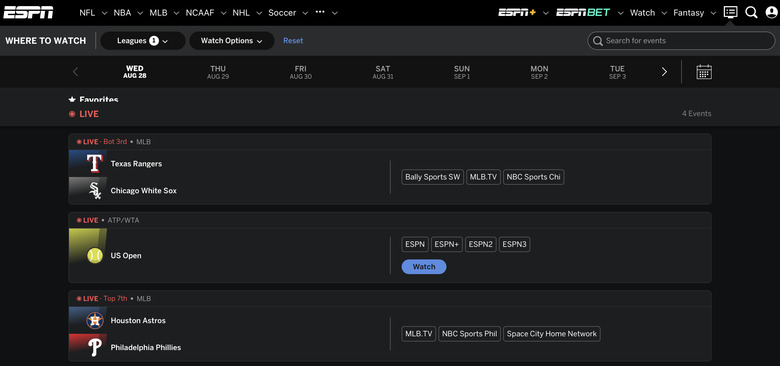Open the NHL menu item
The height and width of the screenshot is (366, 780).
tap(241, 12)
